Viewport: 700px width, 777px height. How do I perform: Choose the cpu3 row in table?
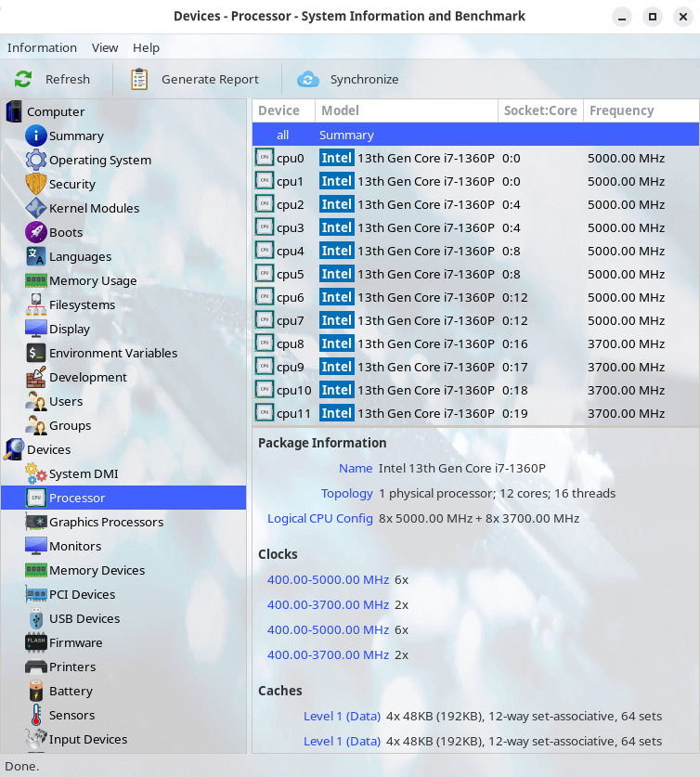point(475,228)
